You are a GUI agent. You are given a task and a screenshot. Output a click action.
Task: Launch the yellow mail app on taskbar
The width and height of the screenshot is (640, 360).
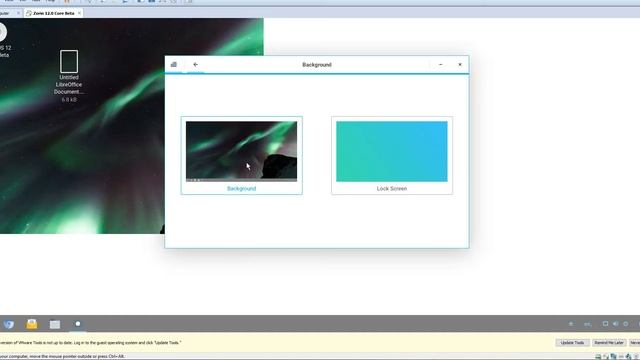click(32, 324)
